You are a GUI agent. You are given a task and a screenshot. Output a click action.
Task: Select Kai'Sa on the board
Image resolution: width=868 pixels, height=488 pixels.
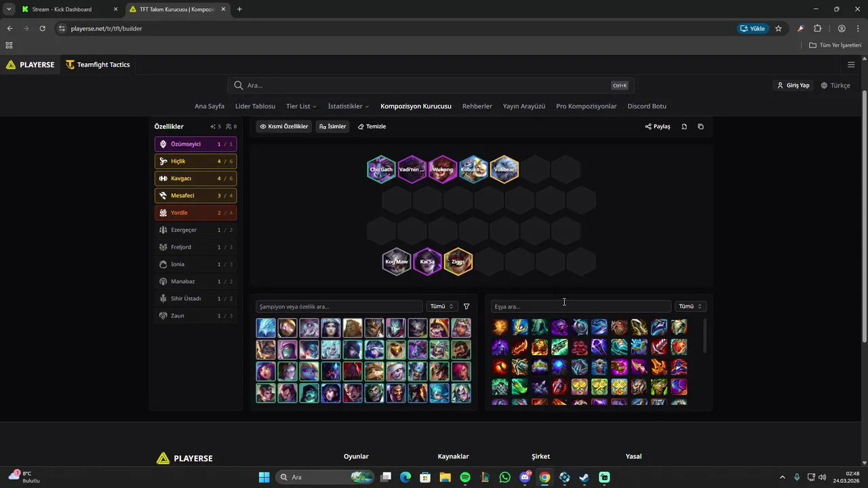[427, 262]
